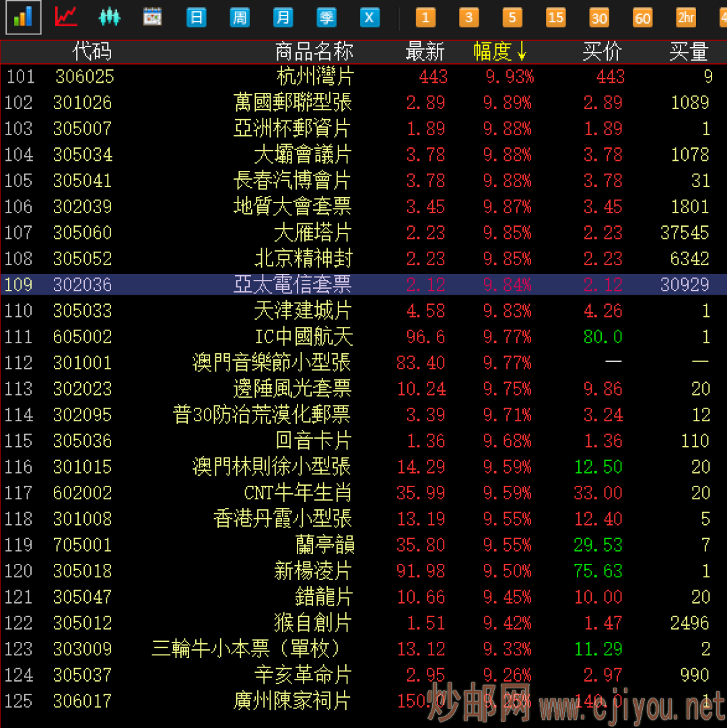Select the 30-minute interval button

click(599, 17)
